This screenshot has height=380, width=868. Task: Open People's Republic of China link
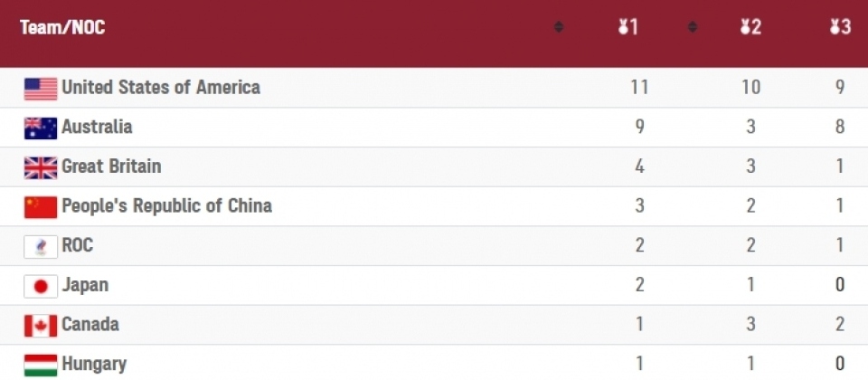[166, 206]
